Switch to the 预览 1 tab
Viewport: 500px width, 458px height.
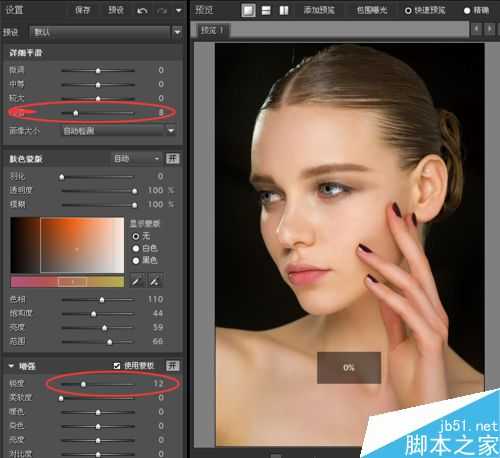coord(211,30)
